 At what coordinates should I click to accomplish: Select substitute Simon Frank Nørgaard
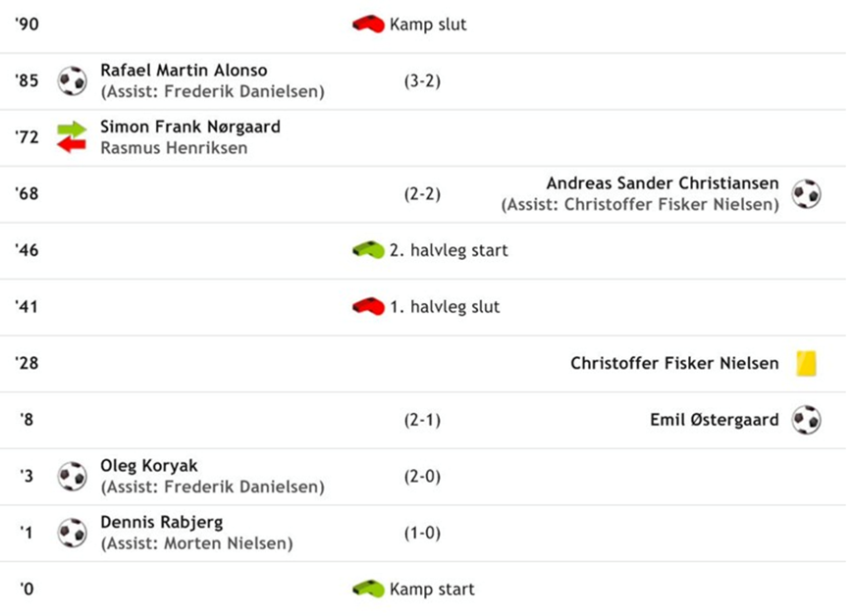[189, 127]
